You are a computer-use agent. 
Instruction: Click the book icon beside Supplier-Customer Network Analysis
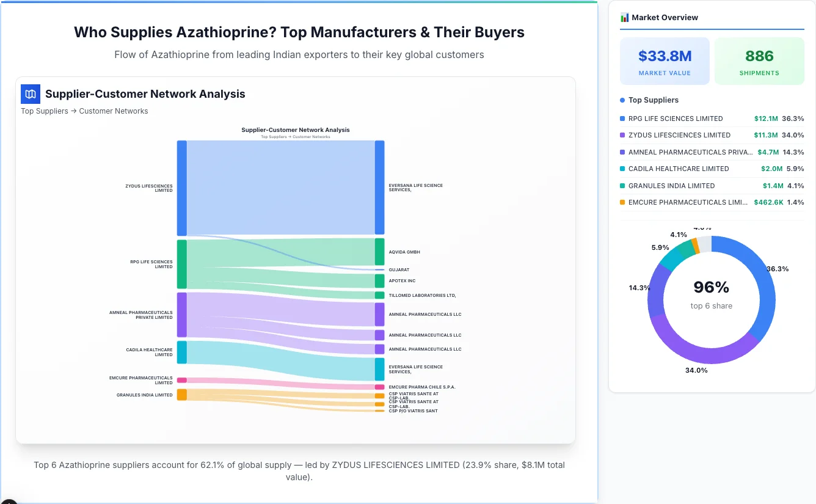(x=30, y=94)
